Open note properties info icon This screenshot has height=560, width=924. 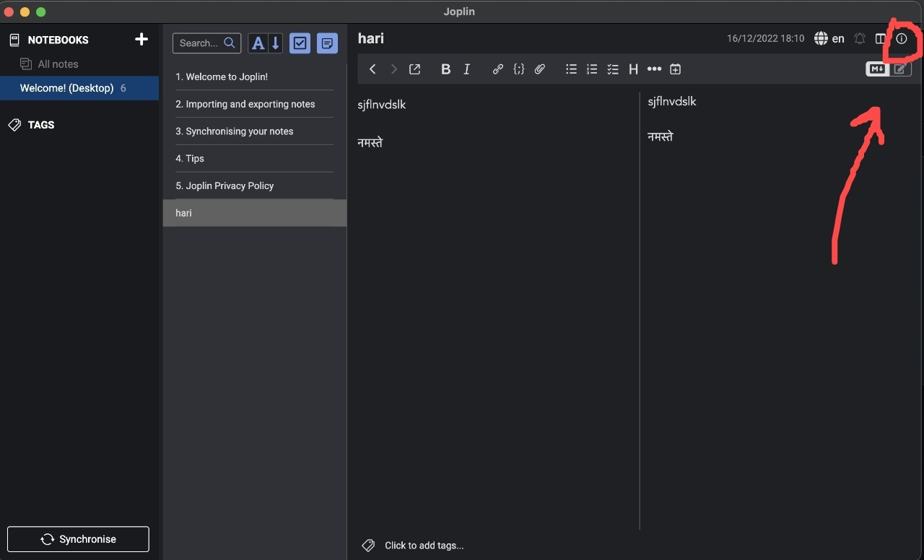[902, 39]
